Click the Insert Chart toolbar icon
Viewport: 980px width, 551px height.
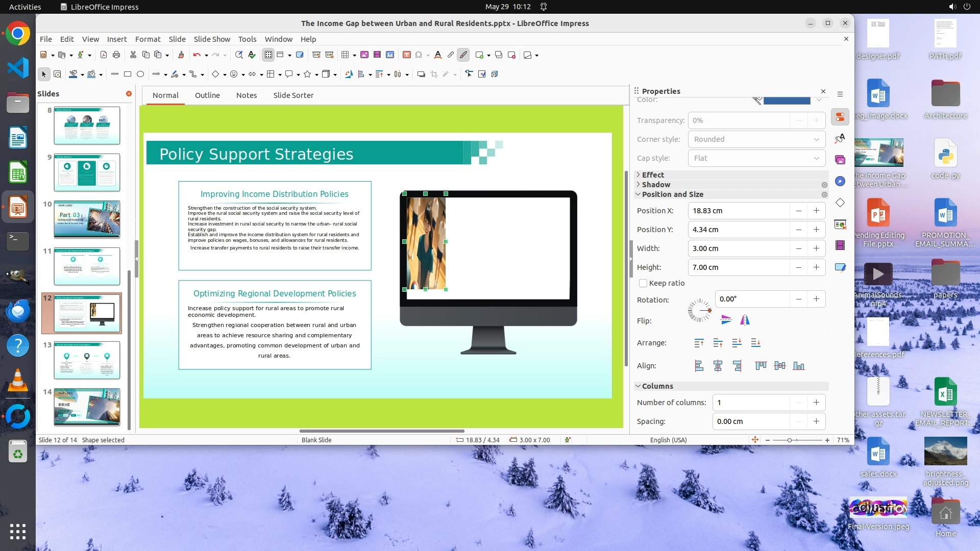pyautogui.click(x=390, y=55)
